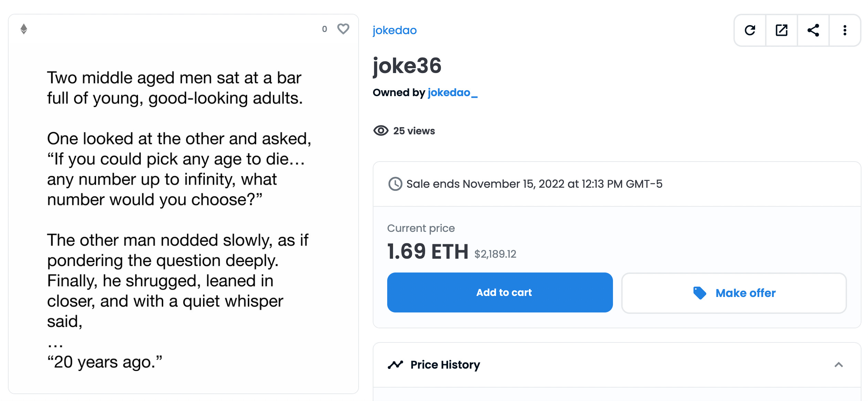Click the joke36 title
This screenshot has height=401, width=868.
tap(407, 66)
